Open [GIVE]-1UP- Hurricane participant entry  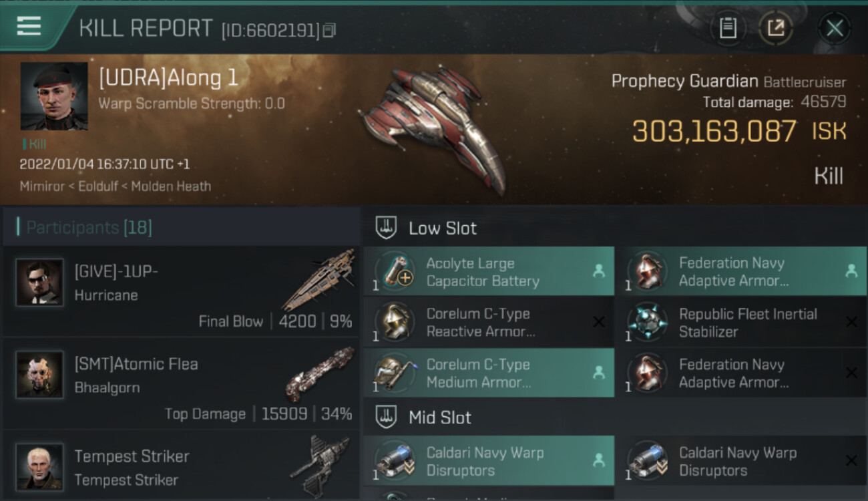pos(181,291)
